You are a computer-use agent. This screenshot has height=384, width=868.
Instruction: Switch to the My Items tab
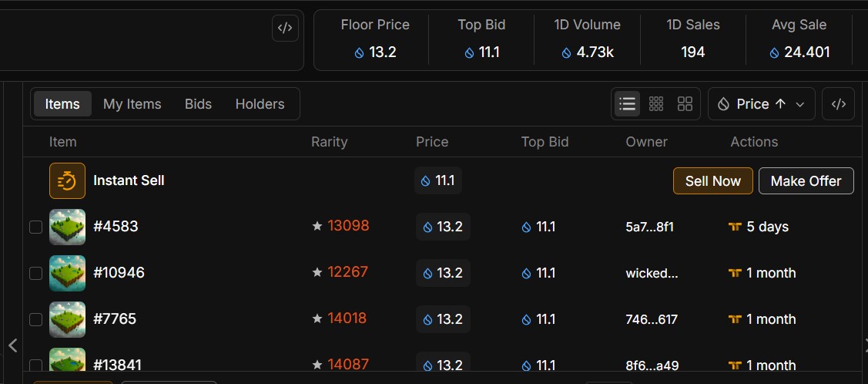[132, 103]
